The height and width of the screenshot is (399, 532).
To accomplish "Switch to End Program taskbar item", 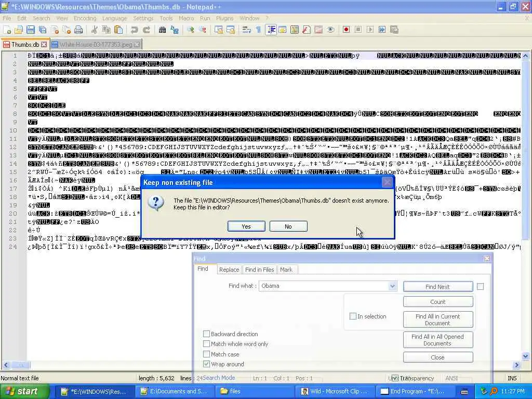I will (x=415, y=392).
